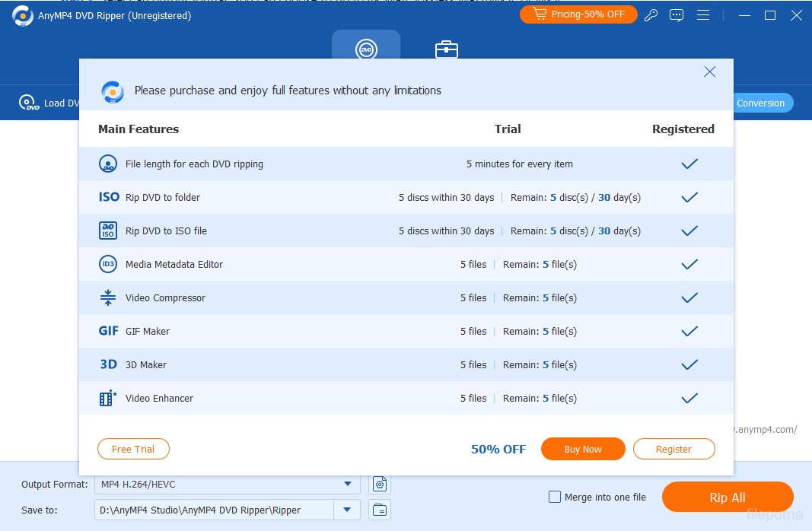Click checkmark in Video Enhancer row
Image resolution: width=812 pixels, height=531 pixels.
(689, 398)
